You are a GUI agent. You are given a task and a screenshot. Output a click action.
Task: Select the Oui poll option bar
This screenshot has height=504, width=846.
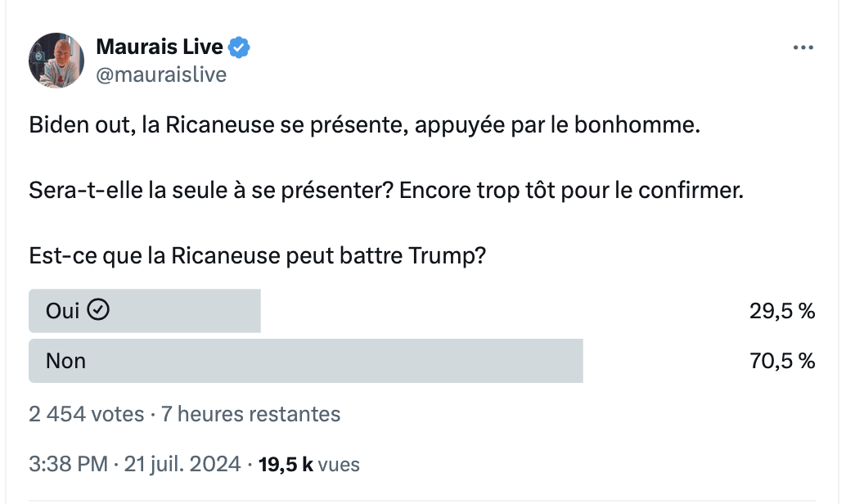coord(145,311)
